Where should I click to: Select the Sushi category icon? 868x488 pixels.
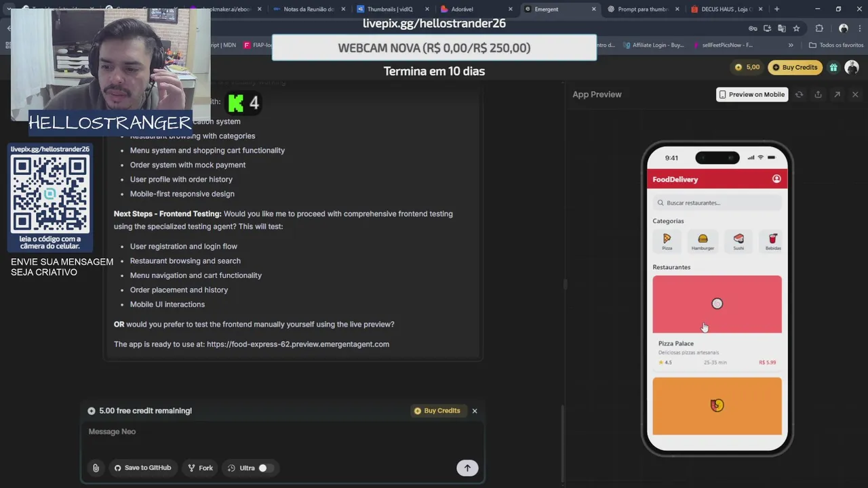pos(738,241)
